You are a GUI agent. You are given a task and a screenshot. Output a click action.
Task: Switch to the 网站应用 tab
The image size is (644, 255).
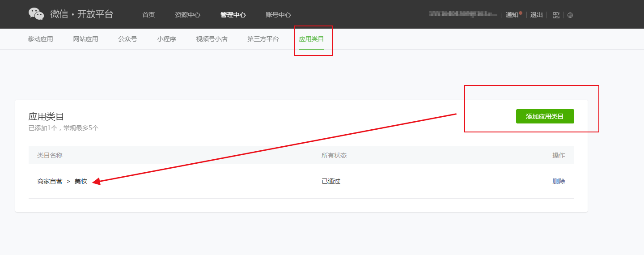(85, 39)
